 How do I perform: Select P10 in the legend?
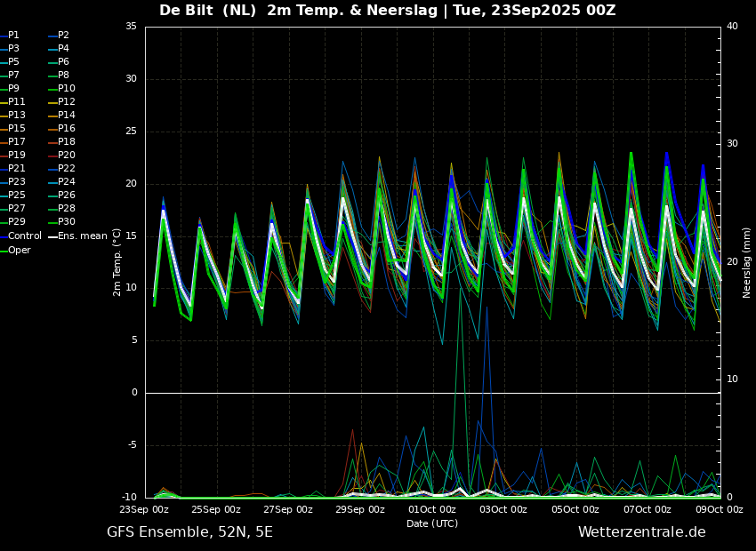[67, 89]
